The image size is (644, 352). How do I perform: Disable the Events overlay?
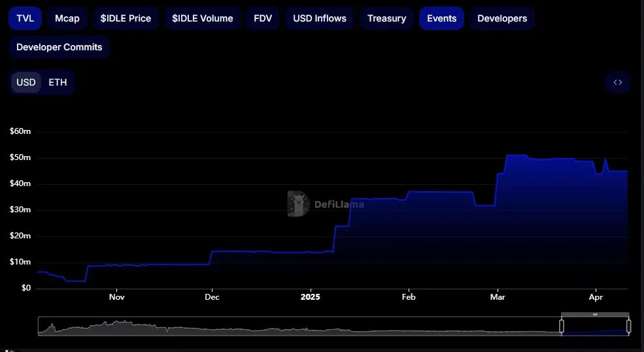coord(441,18)
